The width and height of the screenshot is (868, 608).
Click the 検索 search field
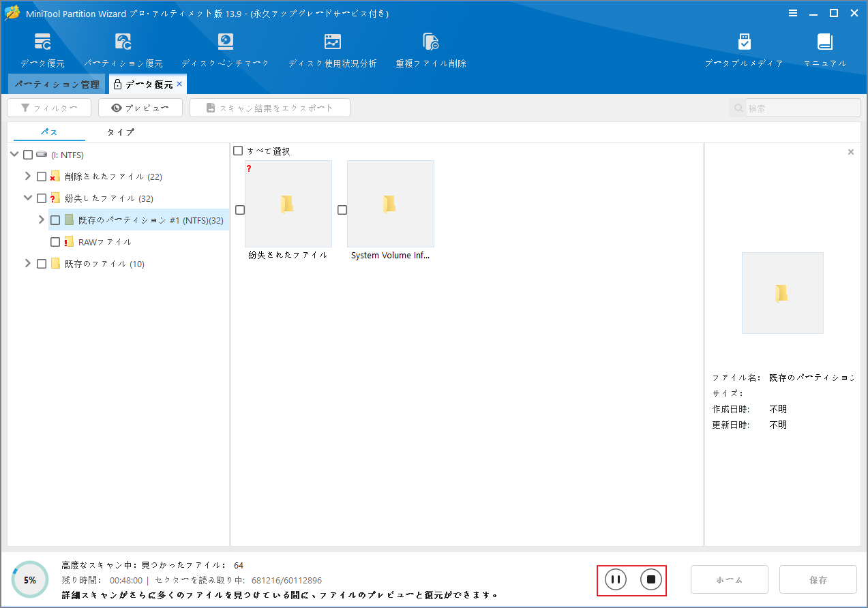803,108
